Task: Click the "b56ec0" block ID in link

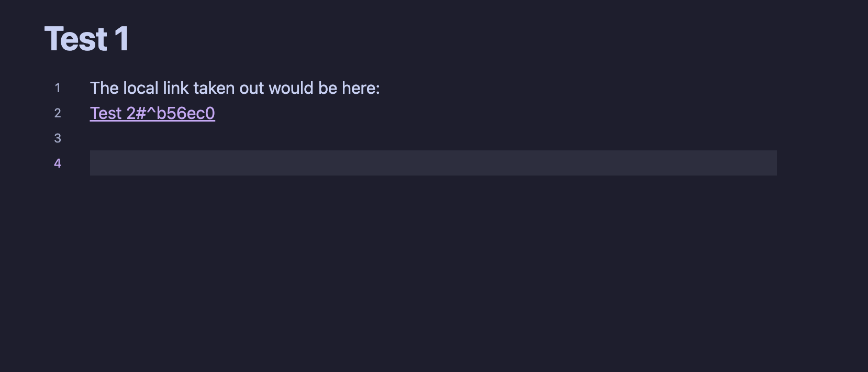Action: pos(186,113)
